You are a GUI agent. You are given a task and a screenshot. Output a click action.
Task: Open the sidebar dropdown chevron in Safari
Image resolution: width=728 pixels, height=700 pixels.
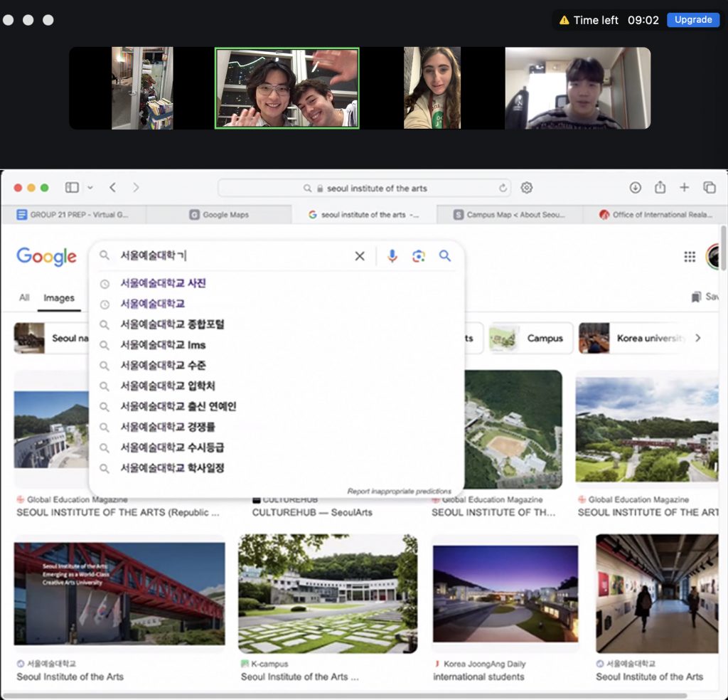90,188
